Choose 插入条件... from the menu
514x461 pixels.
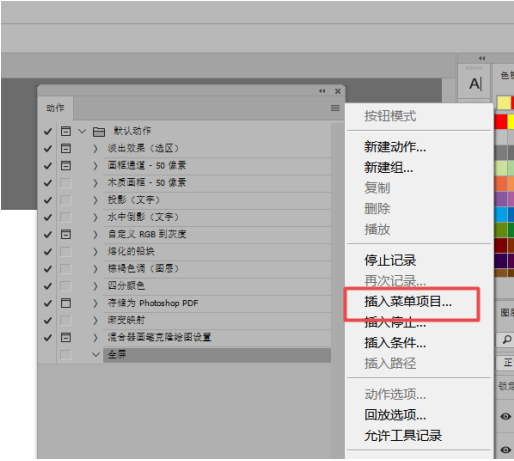(395, 343)
